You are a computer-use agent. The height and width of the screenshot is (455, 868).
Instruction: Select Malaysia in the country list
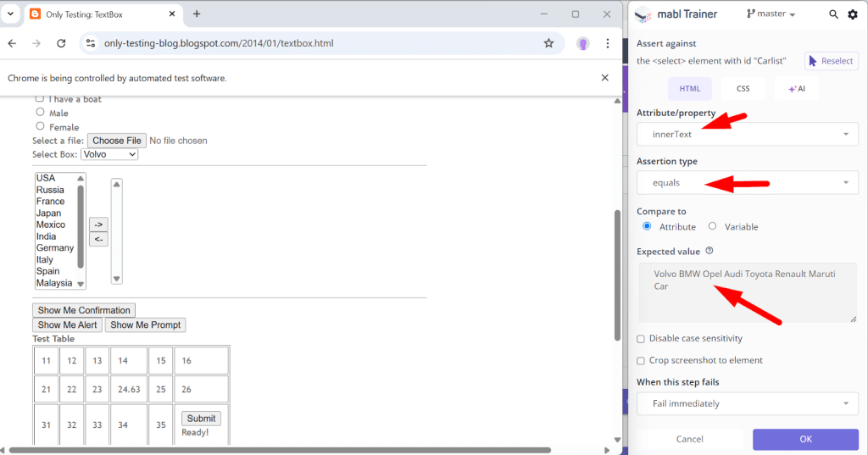point(54,283)
